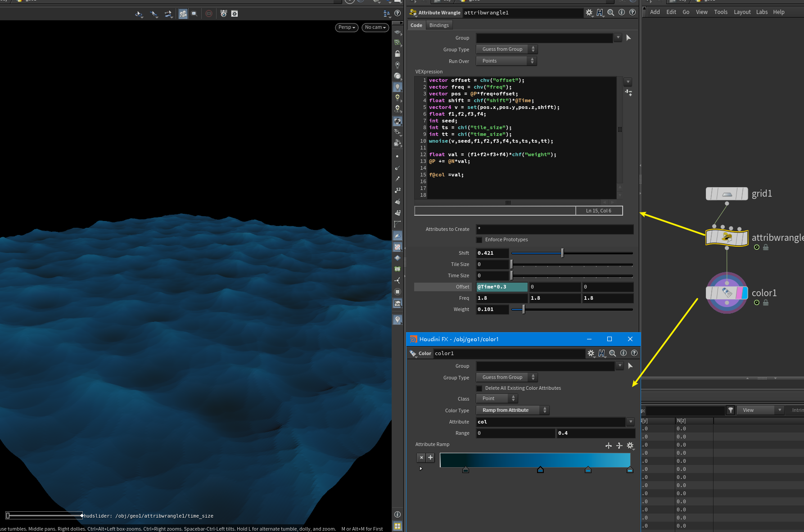Open the Labs menu
This screenshot has height=532, width=804.
(762, 12)
